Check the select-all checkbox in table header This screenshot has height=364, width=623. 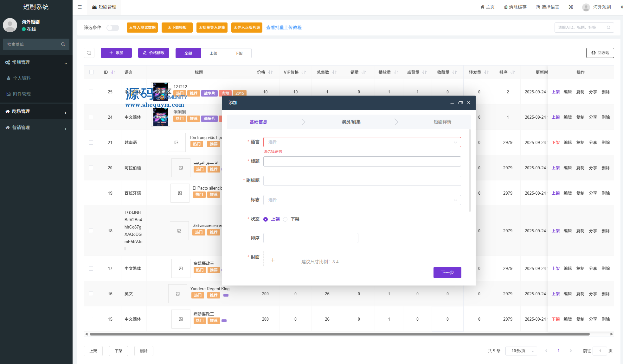[x=92, y=72]
